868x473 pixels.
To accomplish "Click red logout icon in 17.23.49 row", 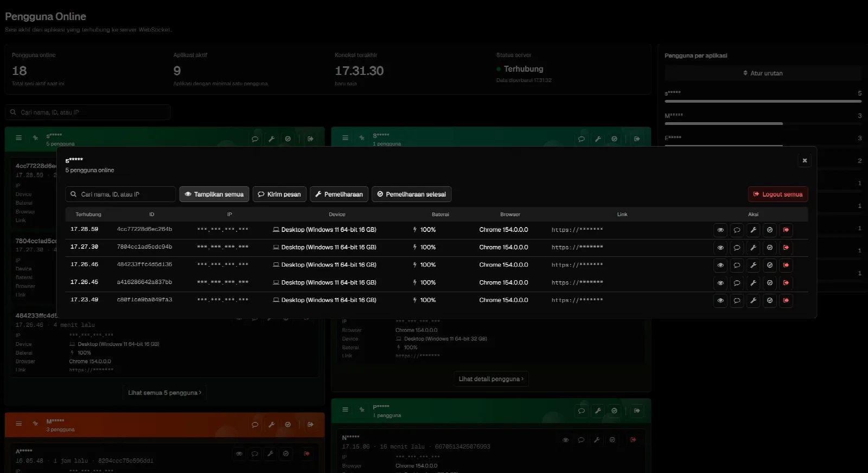I will point(786,300).
